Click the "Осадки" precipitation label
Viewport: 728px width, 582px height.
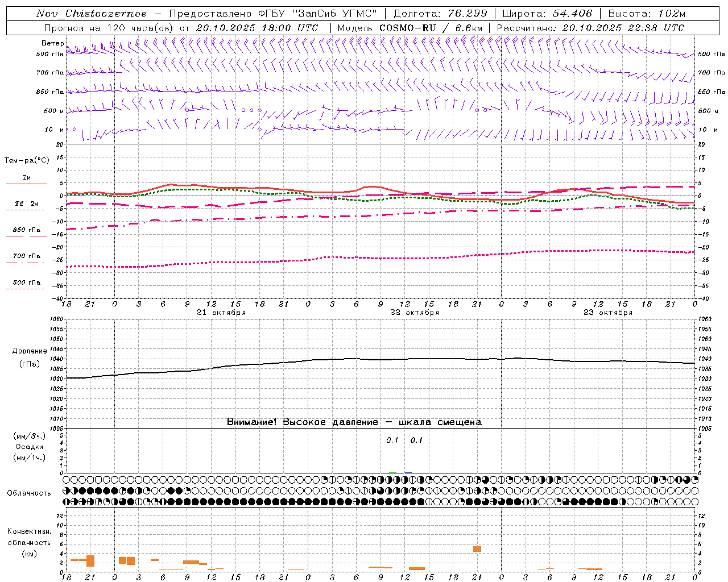click(30, 447)
